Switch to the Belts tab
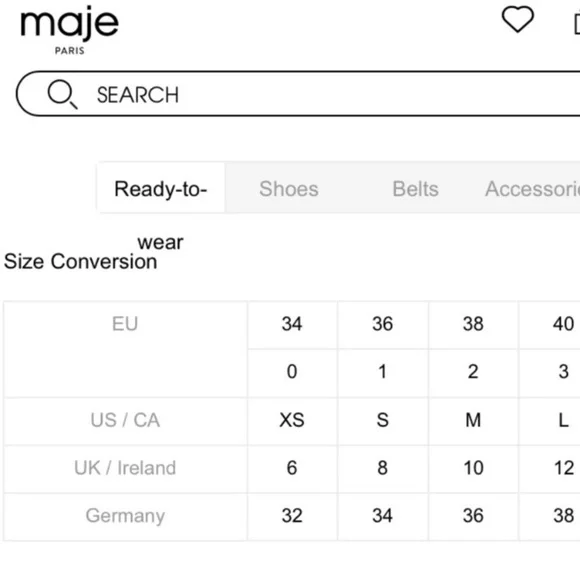This screenshot has width=580, height=580. [x=415, y=189]
